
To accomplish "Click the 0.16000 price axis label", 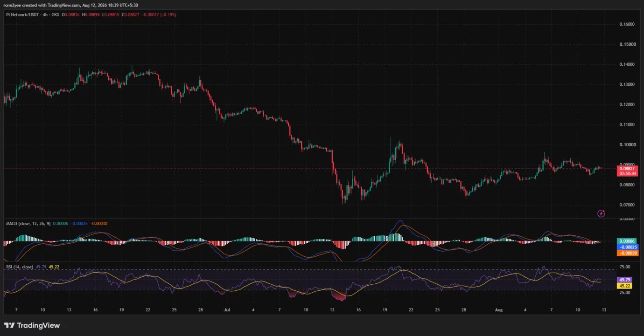I will (627, 24).
